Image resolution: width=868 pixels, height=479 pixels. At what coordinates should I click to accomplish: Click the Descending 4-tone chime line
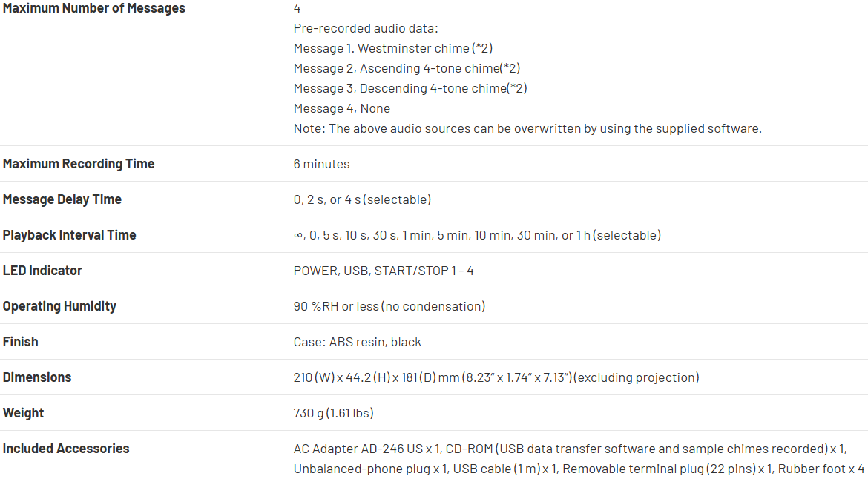coord(410,88)
